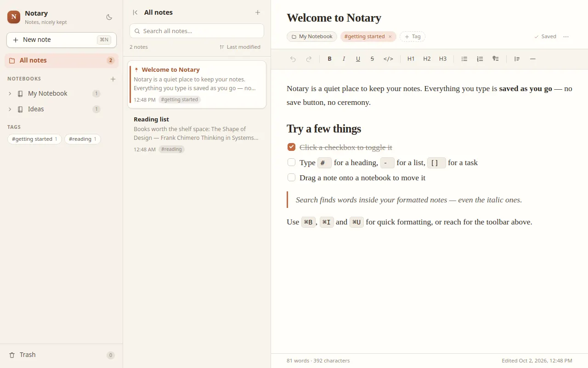Image resolution: width=588 pixels, height=368 pixels.
Task: Click the redo arrow in the toolbar
Action: point(309,59)
